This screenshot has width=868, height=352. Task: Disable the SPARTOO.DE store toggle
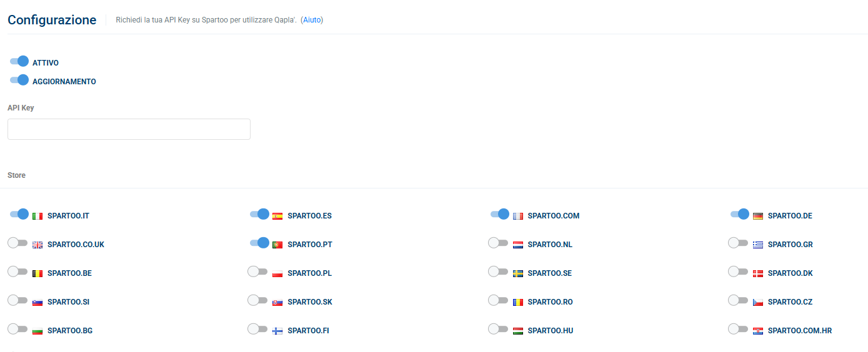click(x=740, y=214)
